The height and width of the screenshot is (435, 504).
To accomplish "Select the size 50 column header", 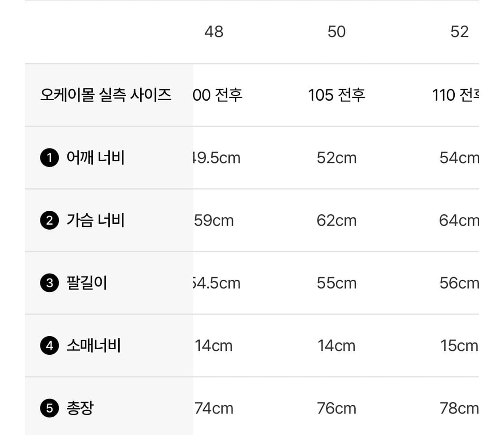I will [336, 32].
